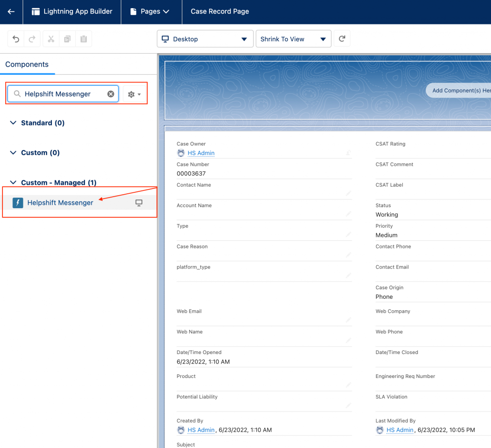Image resolution: width=491 pixels, height=448 pixels.
Task: Click the undo icon in toolbar
Action: click(x=16, y=39)
